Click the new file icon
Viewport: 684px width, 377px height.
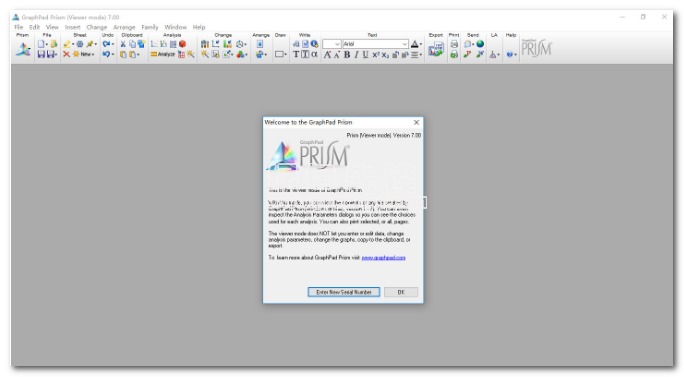point(41,44)
